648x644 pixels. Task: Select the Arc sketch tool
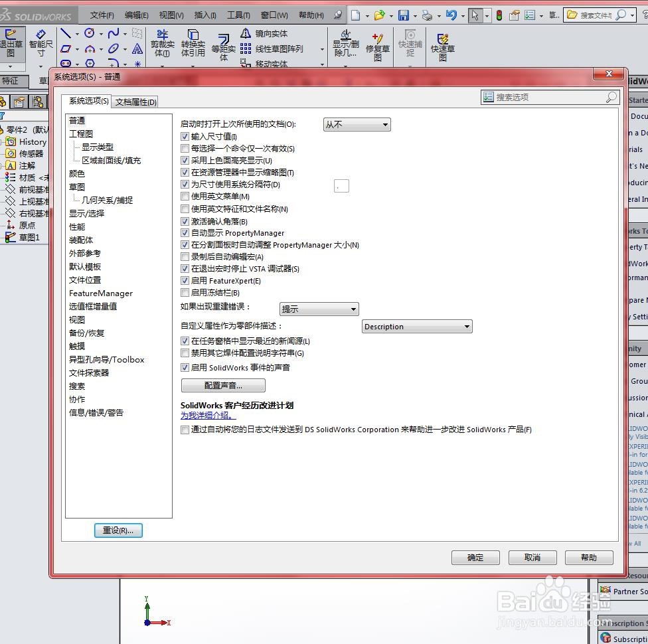pyautogui.click(x=89, y=48)
